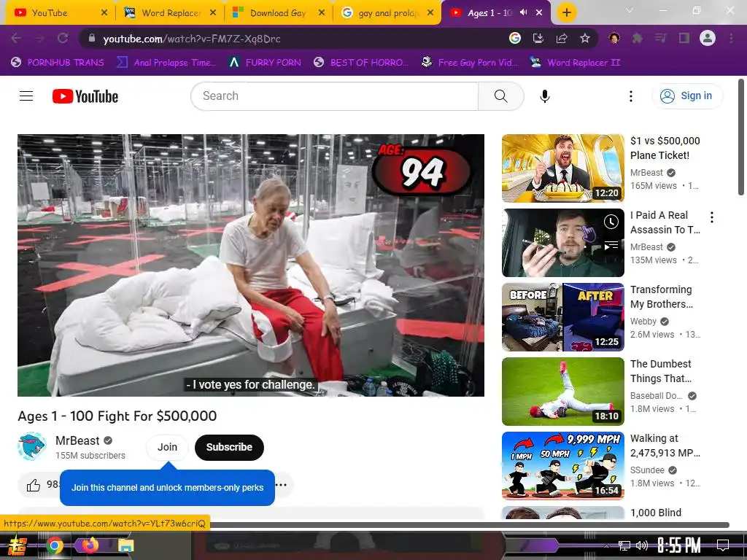Open the 1,000 Blind video title
The width and height of the screenshot is (747, 560).
[656, 513]
